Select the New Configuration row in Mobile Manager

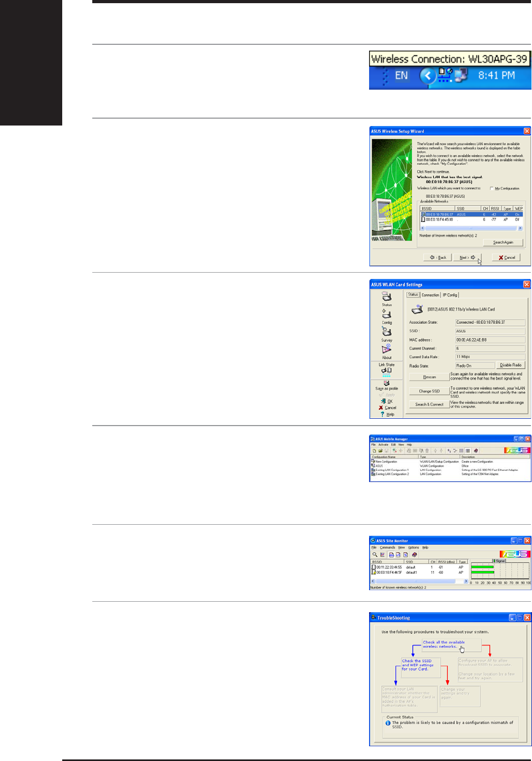point(450,461)
